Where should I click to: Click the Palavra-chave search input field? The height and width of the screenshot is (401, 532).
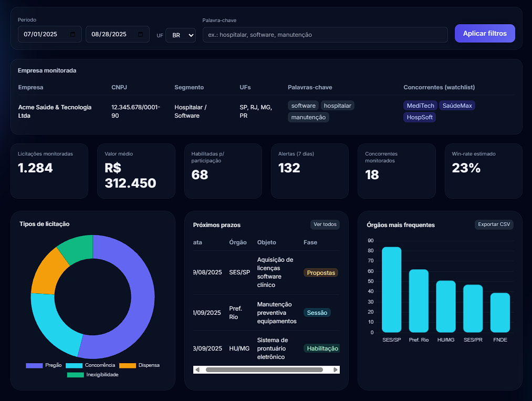tap(325, 35)
